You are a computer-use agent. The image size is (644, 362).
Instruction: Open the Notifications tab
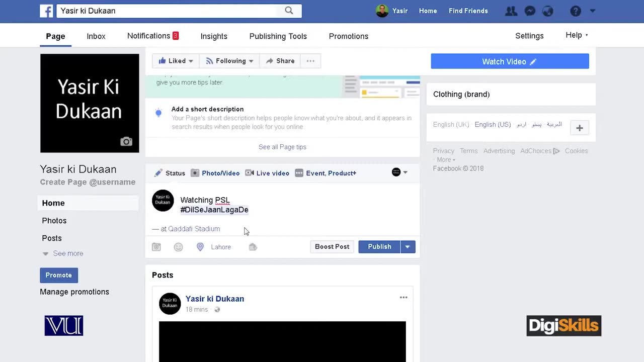(x=153, y=36)
